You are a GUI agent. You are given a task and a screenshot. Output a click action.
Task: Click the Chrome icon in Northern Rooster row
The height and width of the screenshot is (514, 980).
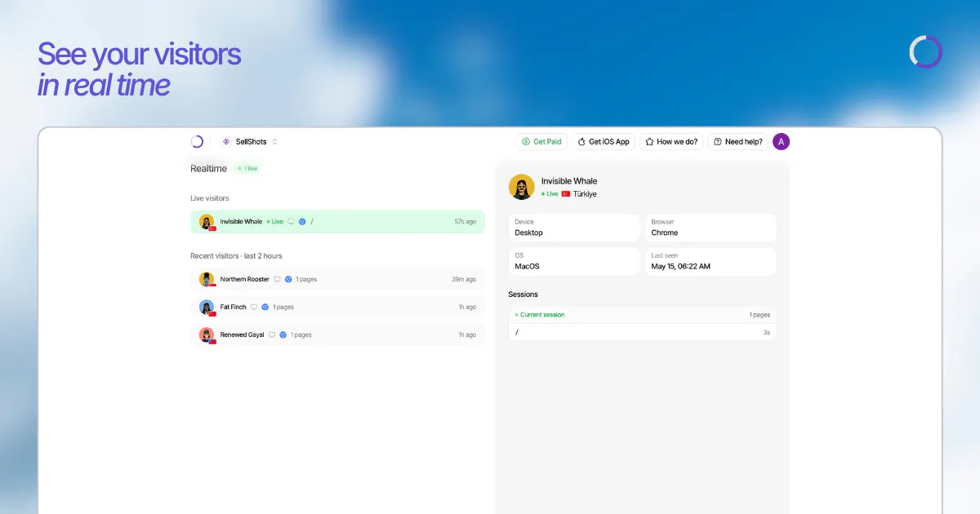(x=288, y=279)
